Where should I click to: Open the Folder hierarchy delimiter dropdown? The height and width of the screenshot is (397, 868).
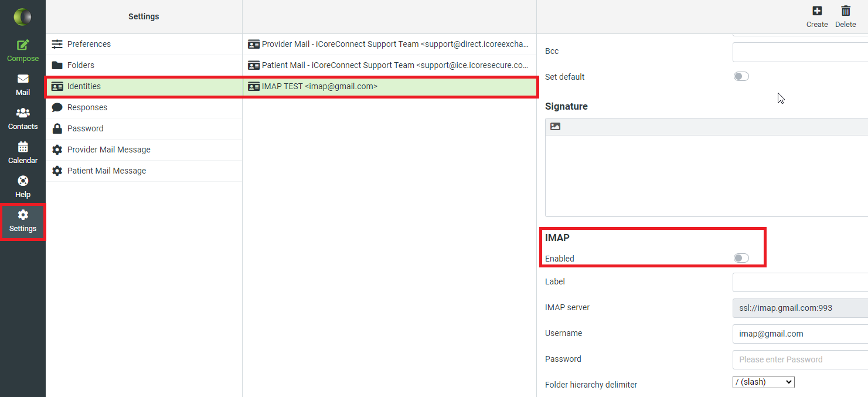(x=763, y=382)
